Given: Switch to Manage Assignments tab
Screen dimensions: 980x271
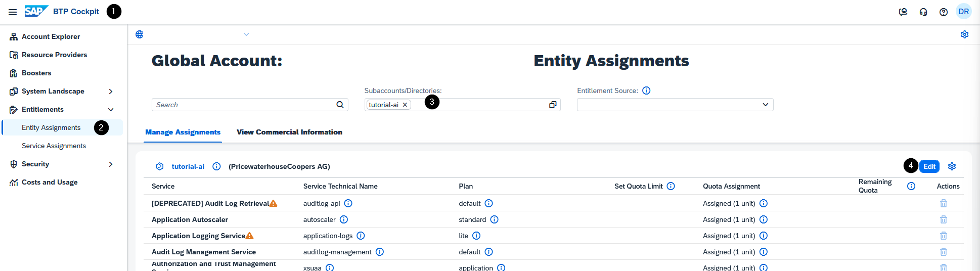Looking at the screenshot, I should coord(183,132).
